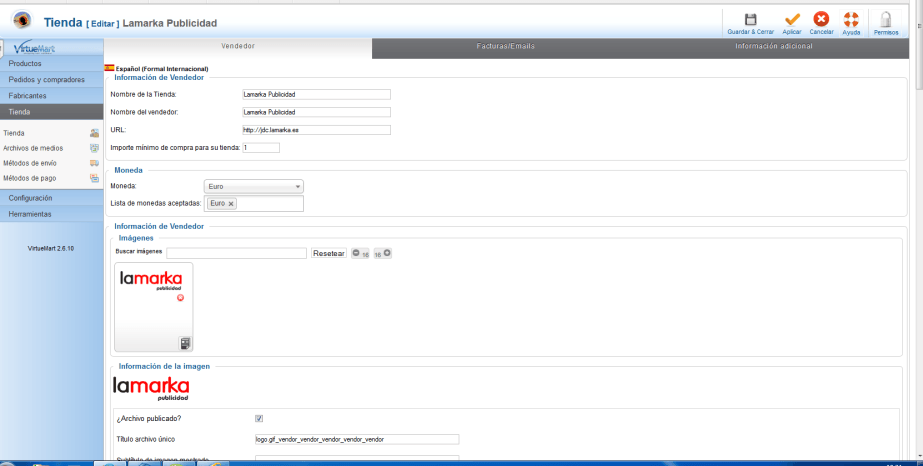Click the Métodos de envío truck icon
Image resolution: width=923 pixels, height=466 pixels.
[94, 163]
